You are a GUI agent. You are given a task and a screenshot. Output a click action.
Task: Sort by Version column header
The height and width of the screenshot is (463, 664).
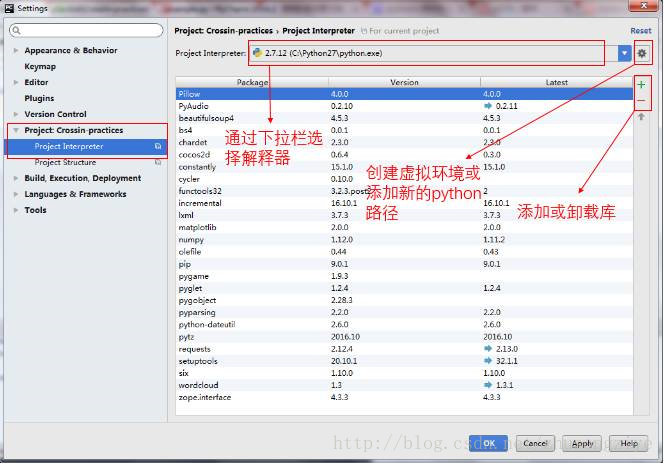[404, 82]
